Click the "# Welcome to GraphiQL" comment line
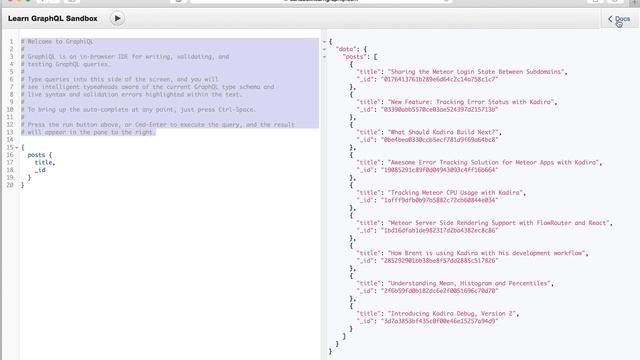This screenshot has height=360, width=640. click(x=58, y=41)
